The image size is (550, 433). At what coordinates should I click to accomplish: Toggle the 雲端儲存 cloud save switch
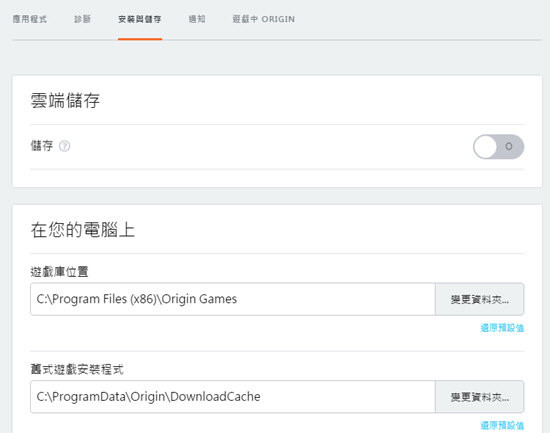coord(498,147)
